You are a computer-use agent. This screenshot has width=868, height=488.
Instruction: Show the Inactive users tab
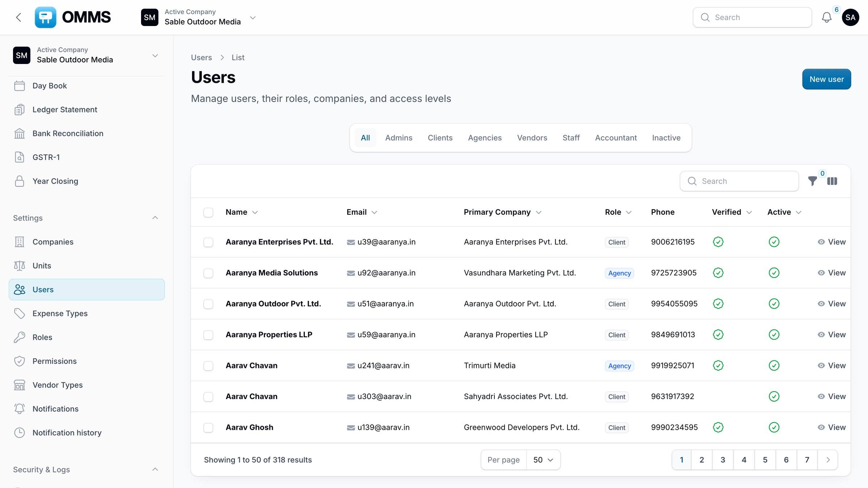(666, 138)
